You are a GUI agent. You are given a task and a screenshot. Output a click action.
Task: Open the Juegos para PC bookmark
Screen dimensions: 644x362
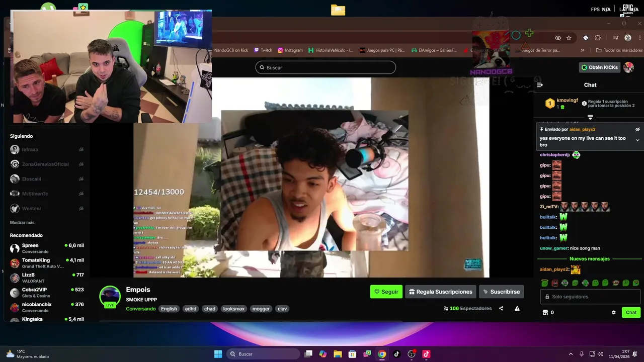click(x=382, y=50)
